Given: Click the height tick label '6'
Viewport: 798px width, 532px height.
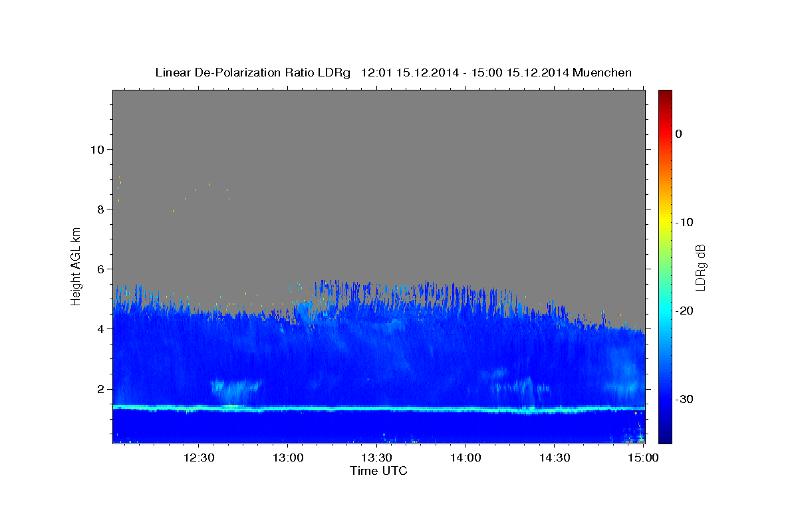Looking at the screenshot, I should tap(100, 269).
